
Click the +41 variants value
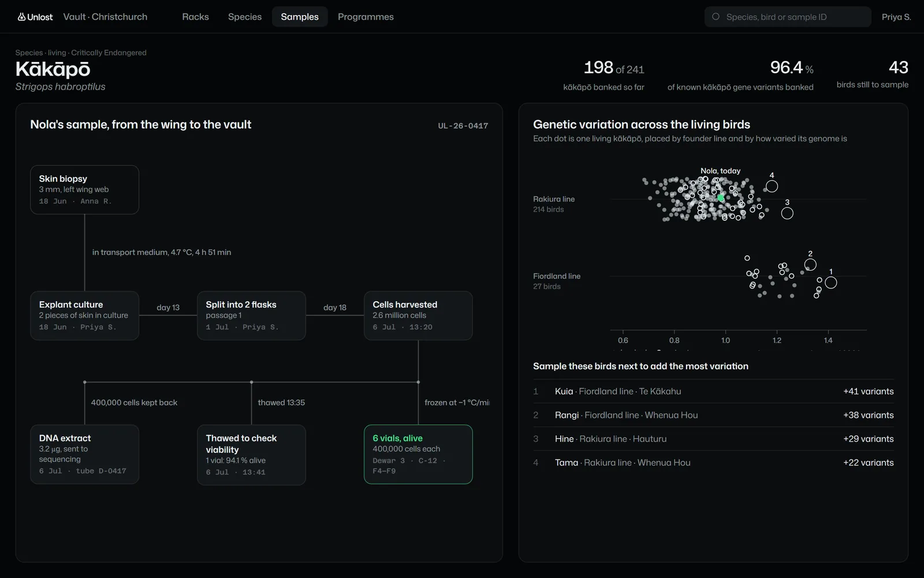point(868,391)
